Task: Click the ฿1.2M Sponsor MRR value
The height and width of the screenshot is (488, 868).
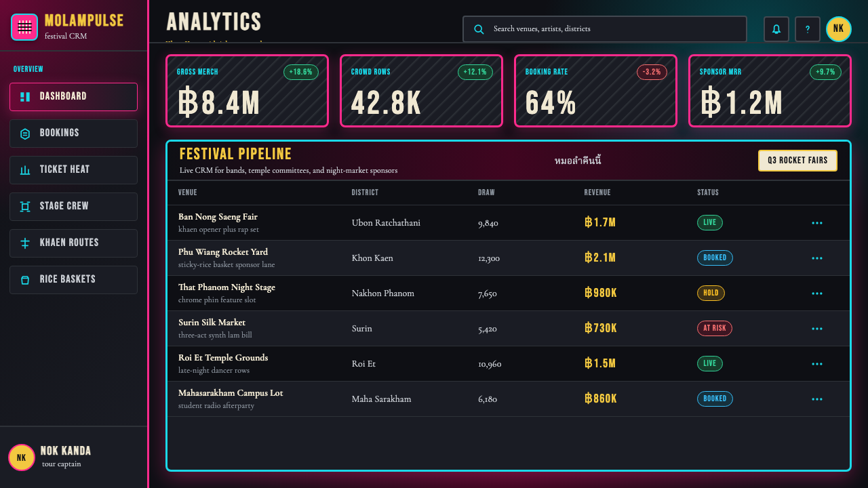Action: click(x=741, y=104)
